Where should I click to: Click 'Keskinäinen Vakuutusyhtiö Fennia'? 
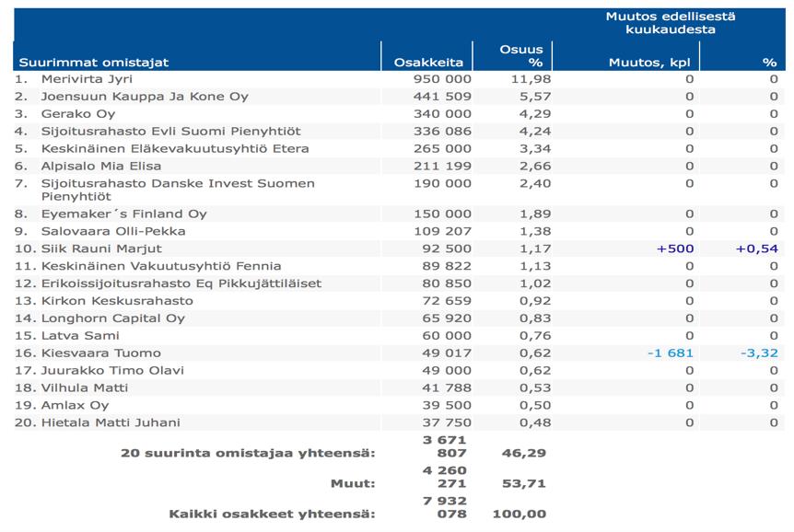point(161,266)
